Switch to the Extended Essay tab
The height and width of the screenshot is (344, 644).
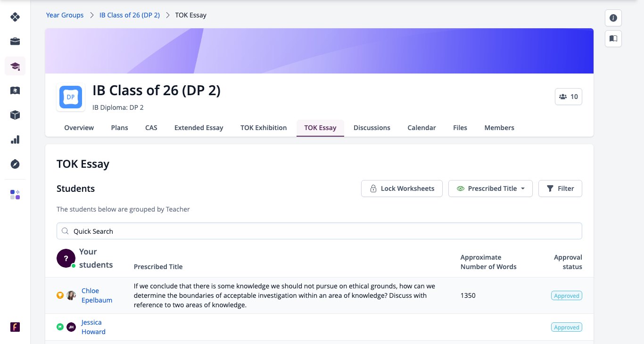click(x=198, y=128)
